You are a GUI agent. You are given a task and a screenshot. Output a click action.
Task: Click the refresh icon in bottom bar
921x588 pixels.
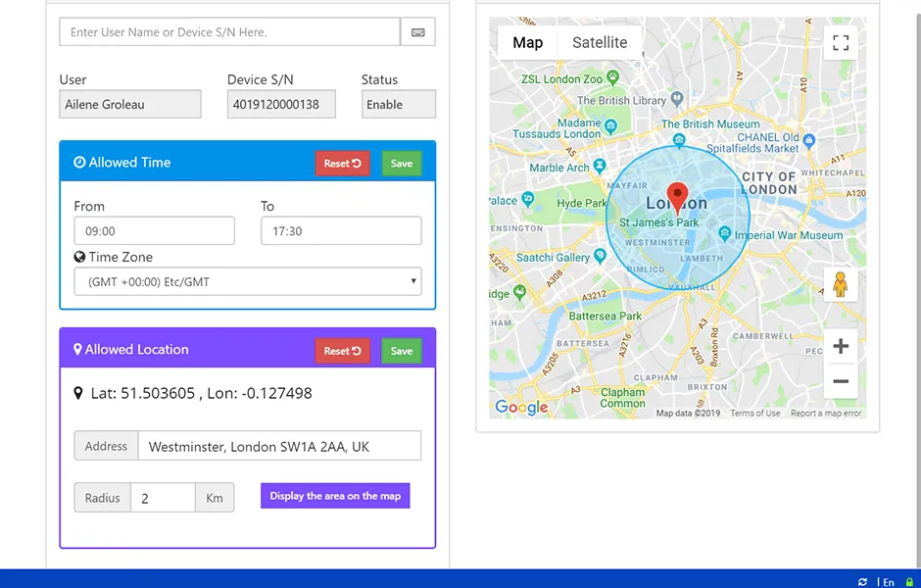tap(862, 582)
